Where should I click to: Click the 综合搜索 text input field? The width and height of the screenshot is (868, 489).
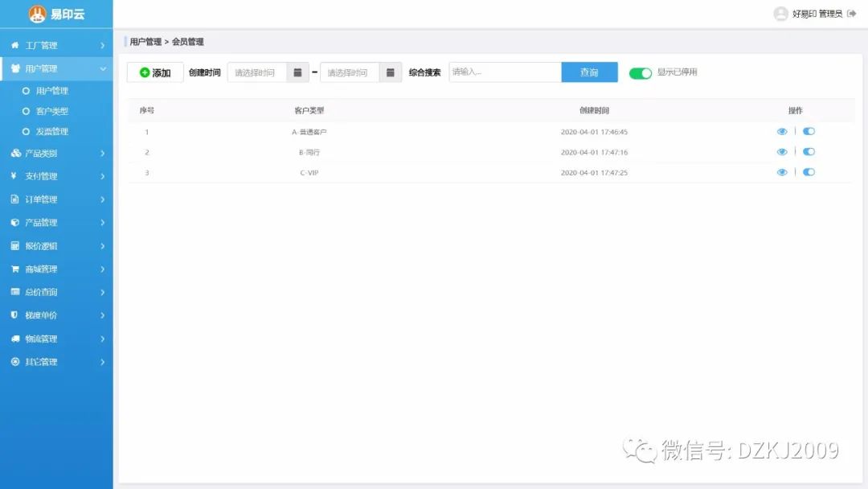click(505, 72)
